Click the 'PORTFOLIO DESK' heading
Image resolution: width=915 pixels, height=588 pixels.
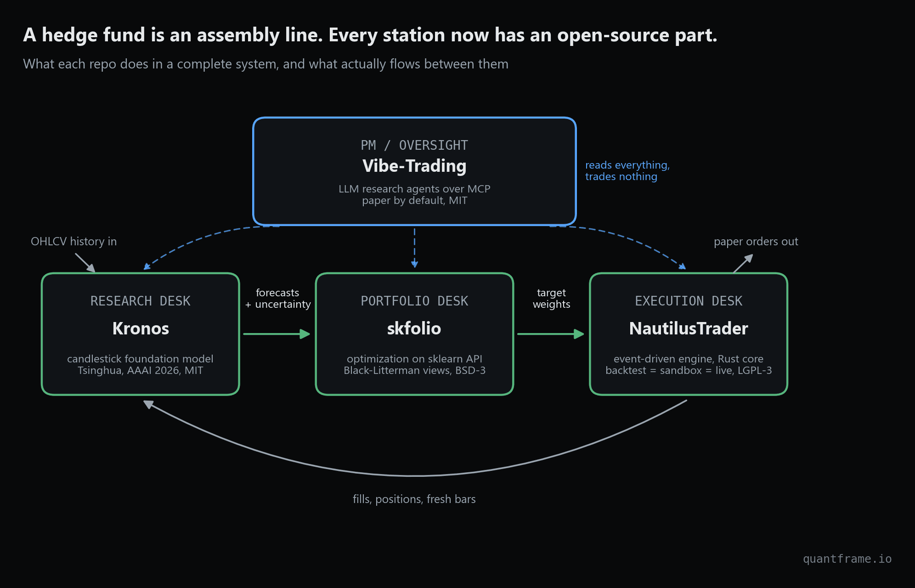[x=414, y=301]
